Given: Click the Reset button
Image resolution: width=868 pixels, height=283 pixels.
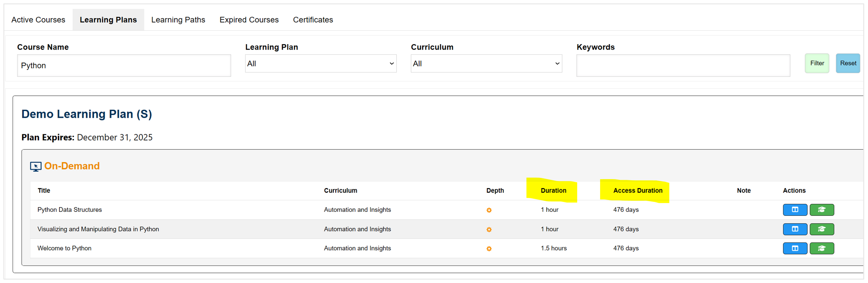Looking at the screenshot, I should 848,63.
